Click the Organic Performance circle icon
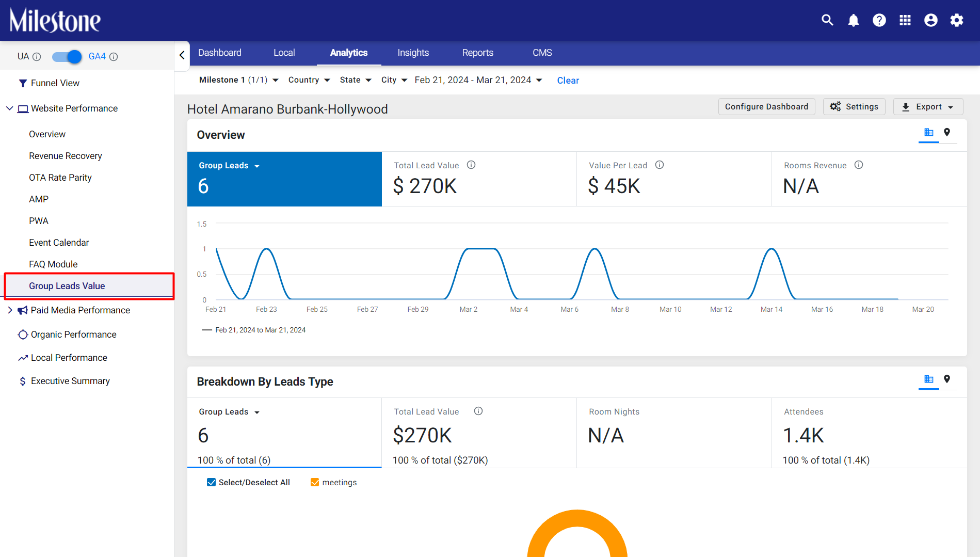The height and width of the screenshot is (557, 980). 23,335
